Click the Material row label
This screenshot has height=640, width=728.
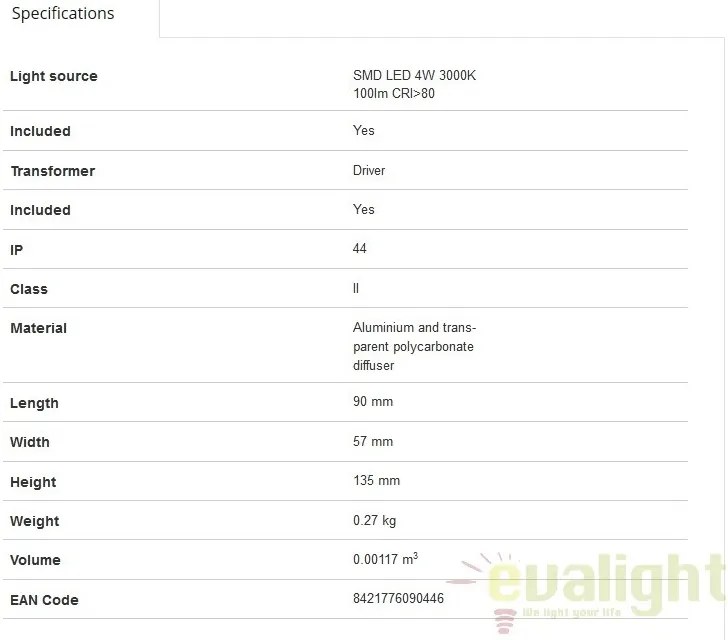(39, 328)
